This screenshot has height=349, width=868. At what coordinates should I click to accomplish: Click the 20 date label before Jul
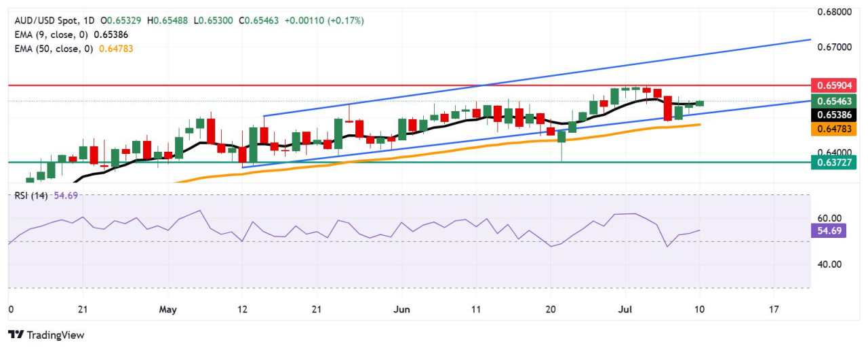[x=551, y=310]
